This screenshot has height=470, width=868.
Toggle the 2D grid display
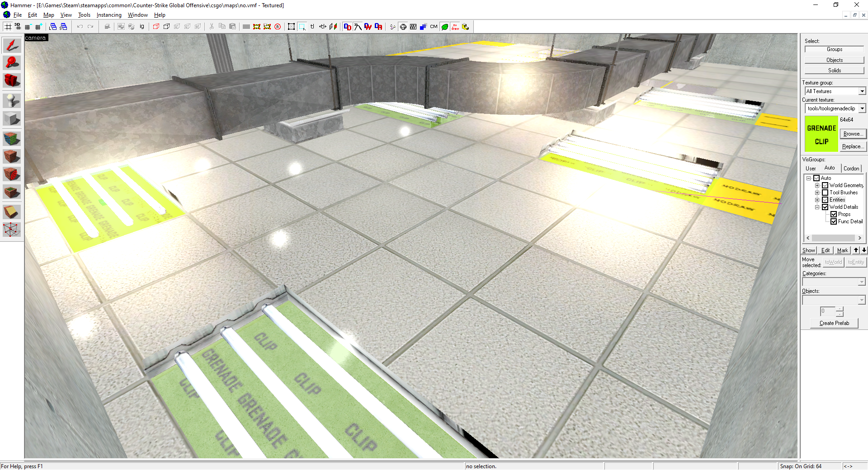pos(8,27)
